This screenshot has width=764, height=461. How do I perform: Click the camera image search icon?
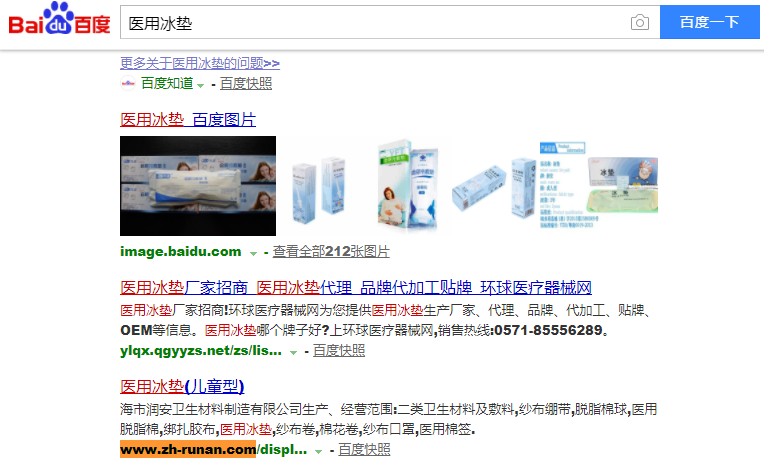click(639, 22)
